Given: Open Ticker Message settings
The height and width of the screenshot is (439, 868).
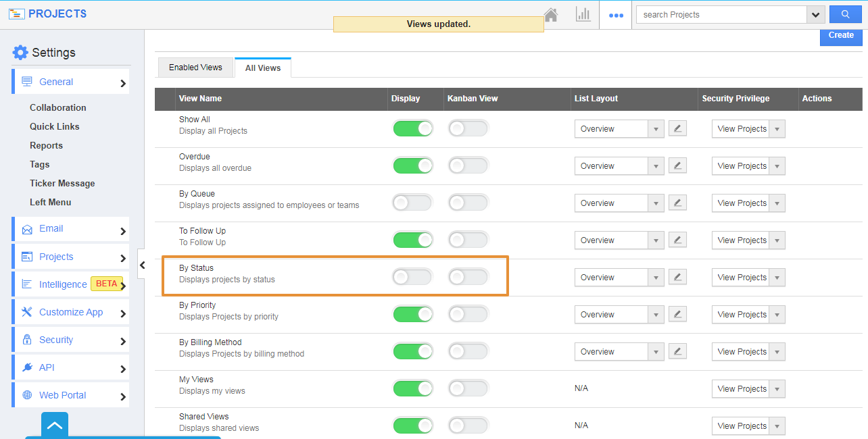Looking at the screenshot, I should click(x=62, y=183).
